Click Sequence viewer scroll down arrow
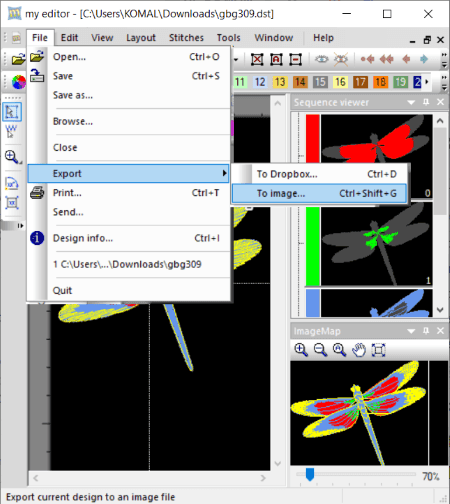 [440, 310]
